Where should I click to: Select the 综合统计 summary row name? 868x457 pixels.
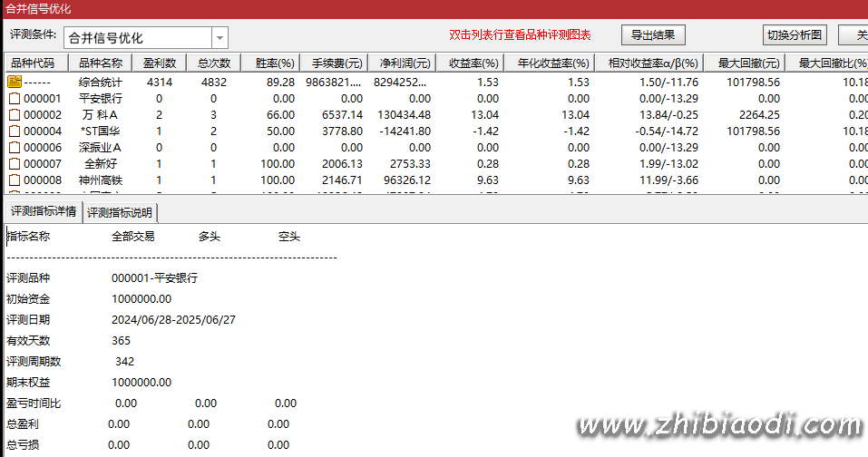tap(100, 83)
